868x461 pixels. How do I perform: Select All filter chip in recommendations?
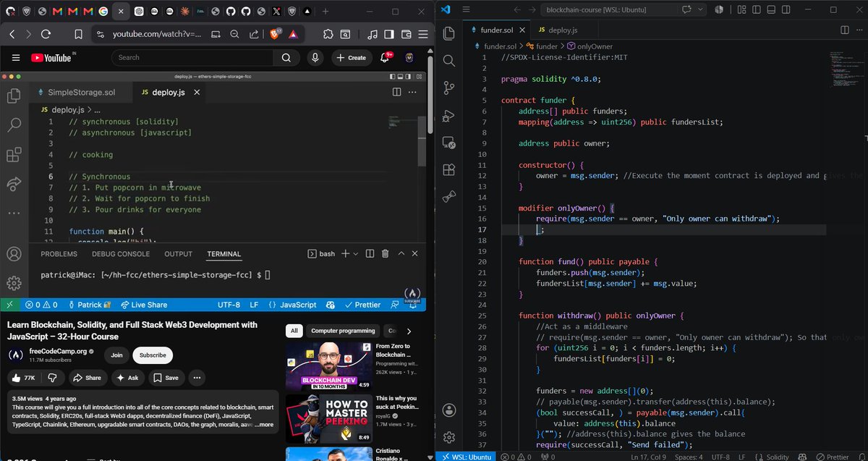pos(294,331)
